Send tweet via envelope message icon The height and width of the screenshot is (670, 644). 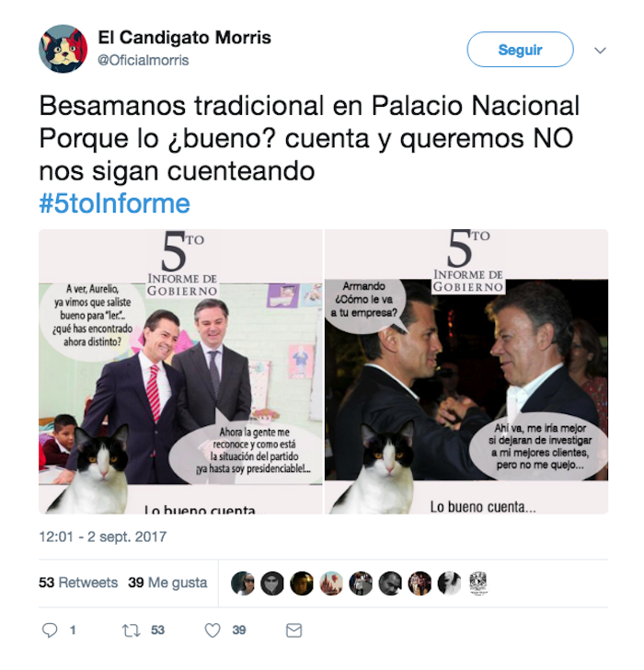(x=293, y=630)
